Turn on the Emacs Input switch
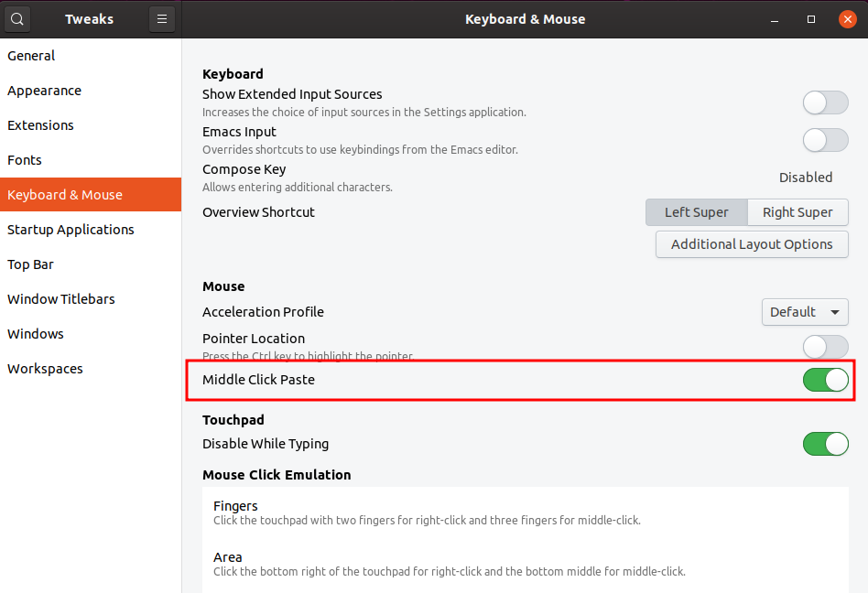The width and height of the screenshot is (868, 593). coord(825,140)
